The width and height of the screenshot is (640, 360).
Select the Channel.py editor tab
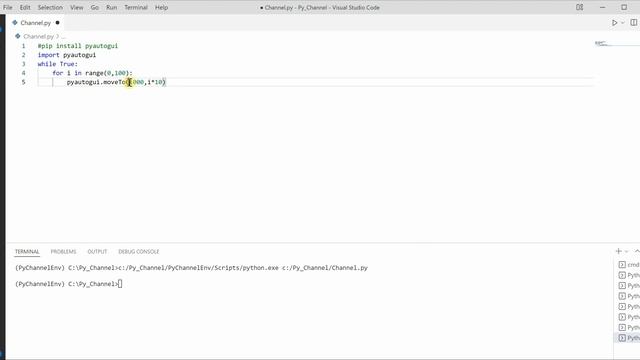[36, 23]
